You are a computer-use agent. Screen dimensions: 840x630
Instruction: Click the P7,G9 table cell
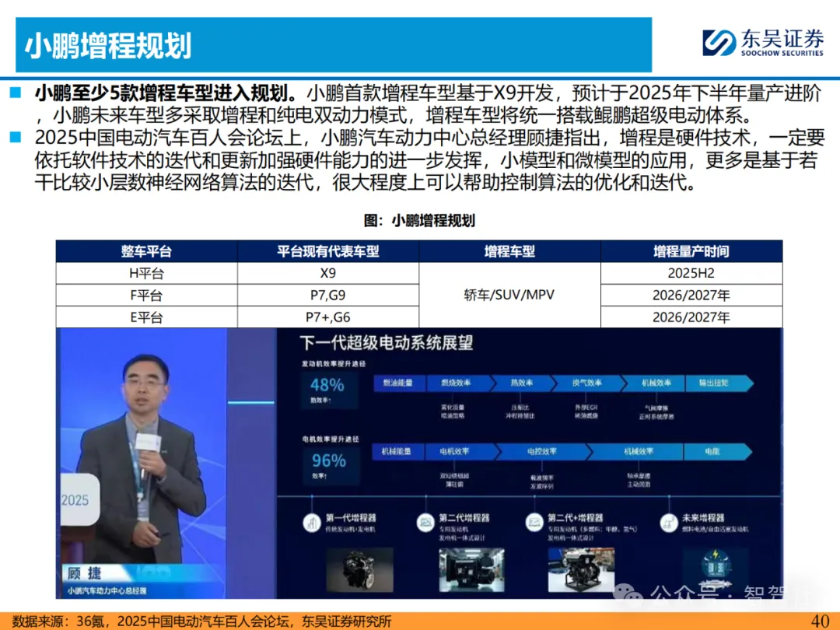pos(328,296)
